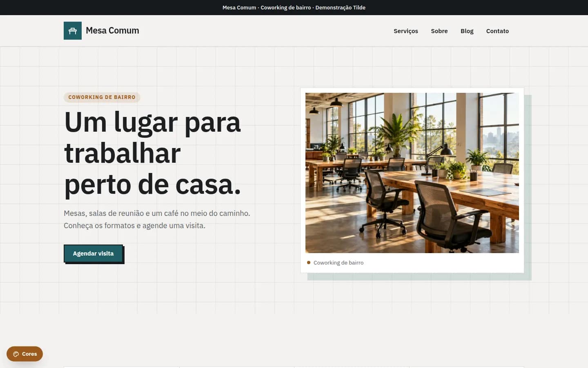Click the Agendar visita button
This screenshot has height=368, width=588.
tap(94, 254)
